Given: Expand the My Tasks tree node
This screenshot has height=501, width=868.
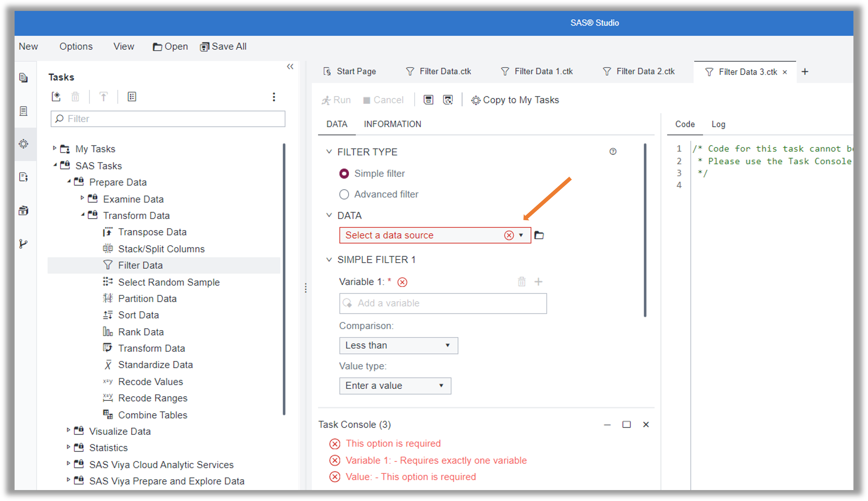Looking at the screenshot, I should [x=54, y=148].
